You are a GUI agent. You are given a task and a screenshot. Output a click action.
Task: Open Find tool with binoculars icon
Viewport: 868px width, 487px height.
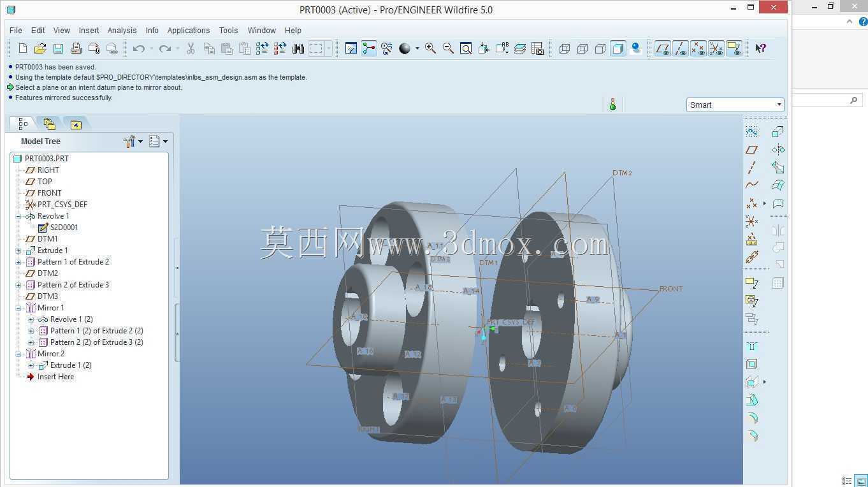click(298, 48)
